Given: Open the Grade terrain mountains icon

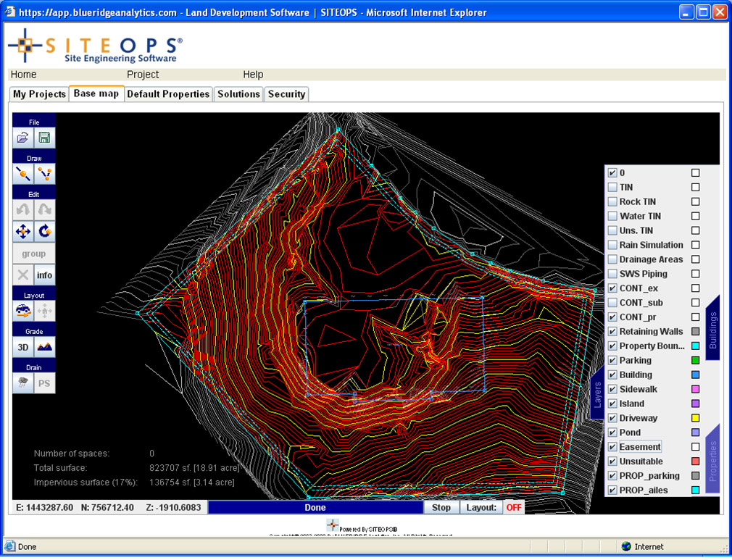Looking at the screenshot, I should (x=45, y=347).
